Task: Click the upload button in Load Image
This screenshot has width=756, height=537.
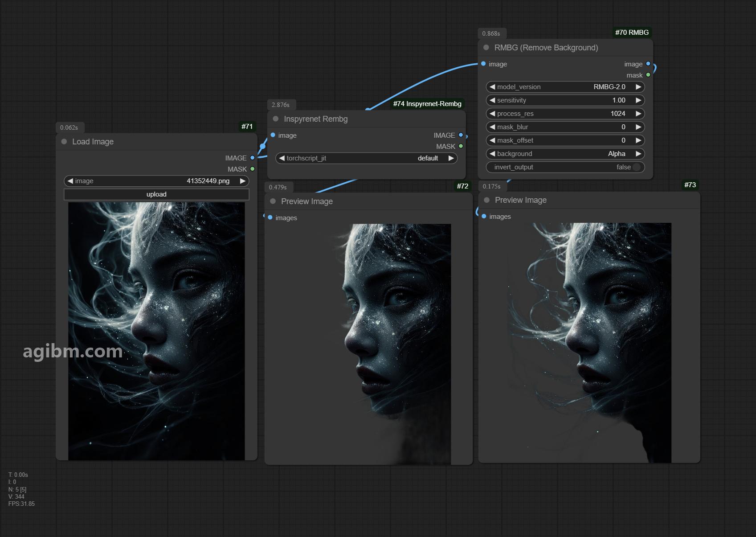Action: [x=156, y=194]
